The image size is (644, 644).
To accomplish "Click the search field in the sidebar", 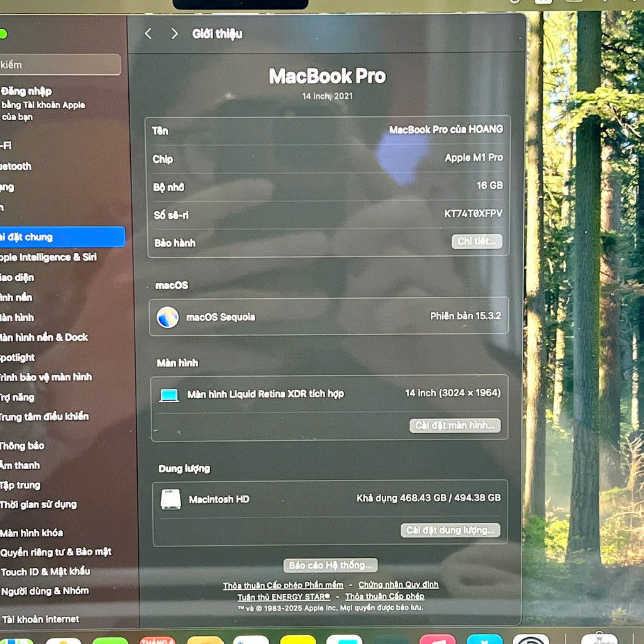I will click(x=60, y=65).
